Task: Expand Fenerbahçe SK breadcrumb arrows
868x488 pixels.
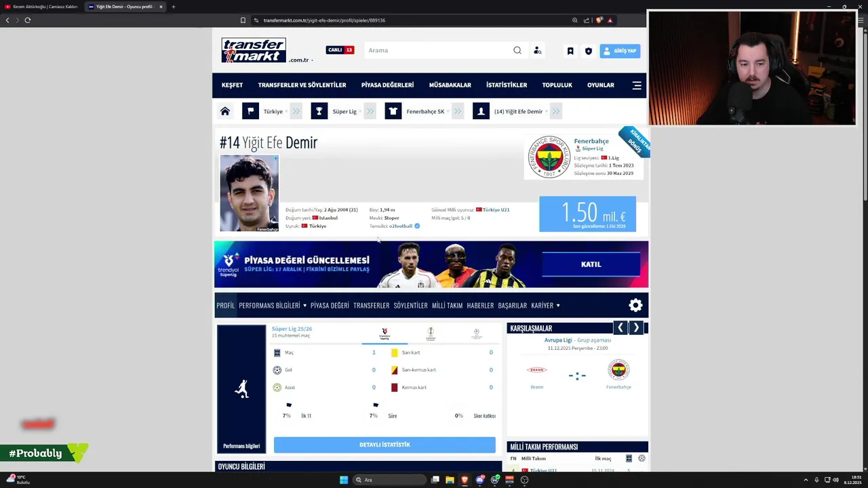Action: (x=458, y=111)
